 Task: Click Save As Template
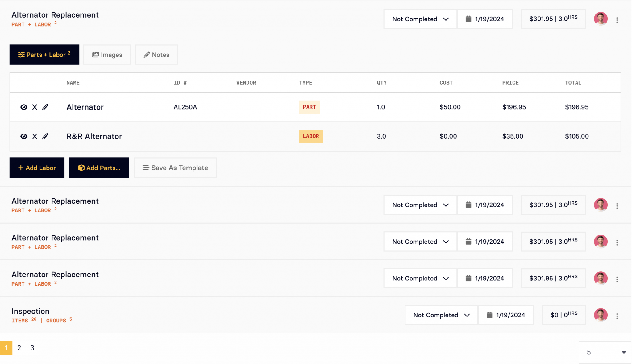click(x=175, y=168)
